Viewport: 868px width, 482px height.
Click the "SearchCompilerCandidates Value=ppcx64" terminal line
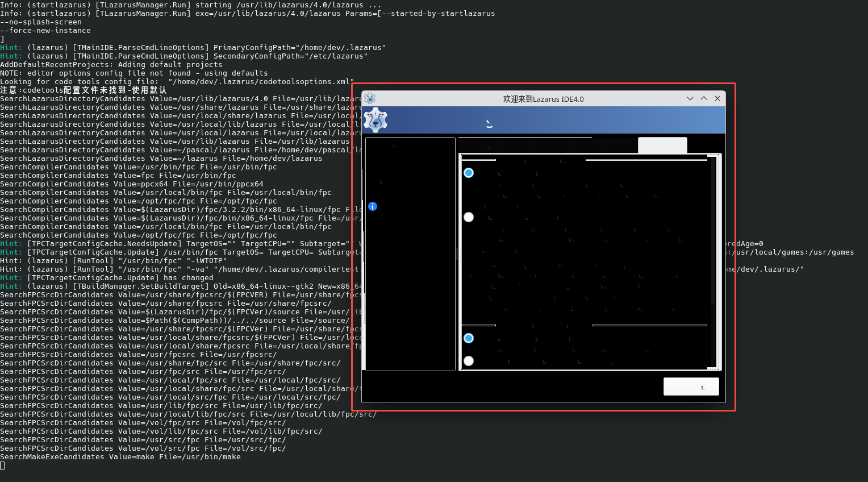pos(132,184)
